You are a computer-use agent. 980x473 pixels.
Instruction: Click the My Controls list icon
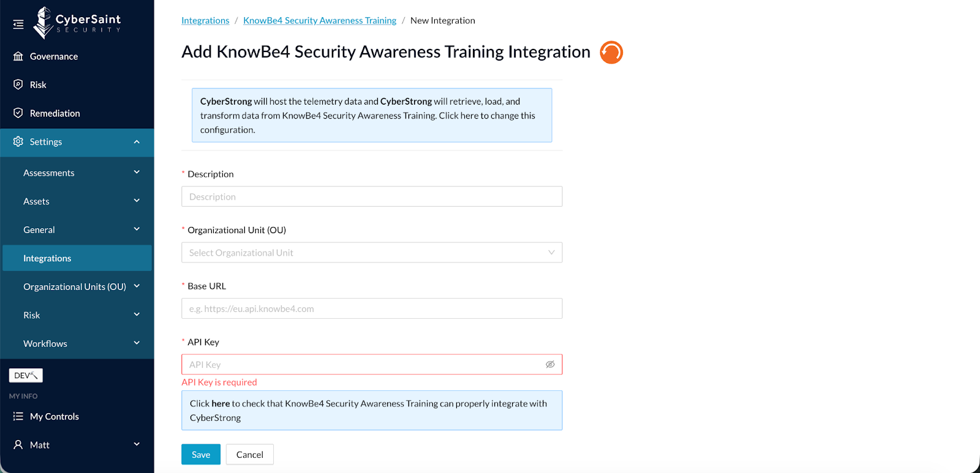[18, 416]
